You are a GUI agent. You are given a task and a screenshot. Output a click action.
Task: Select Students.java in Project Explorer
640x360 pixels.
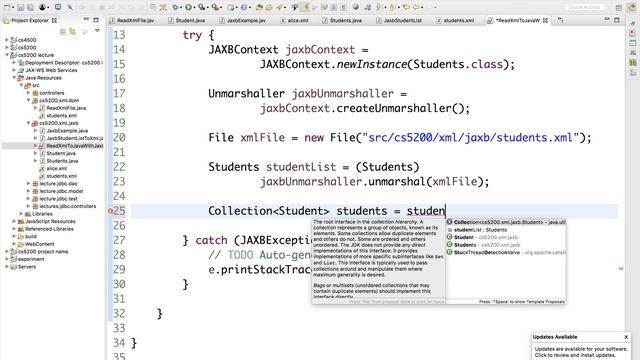click(62, 161)
